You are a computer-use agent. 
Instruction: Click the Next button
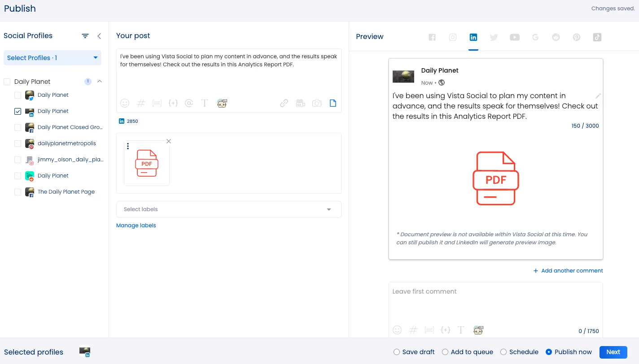[x=613, y=352]
